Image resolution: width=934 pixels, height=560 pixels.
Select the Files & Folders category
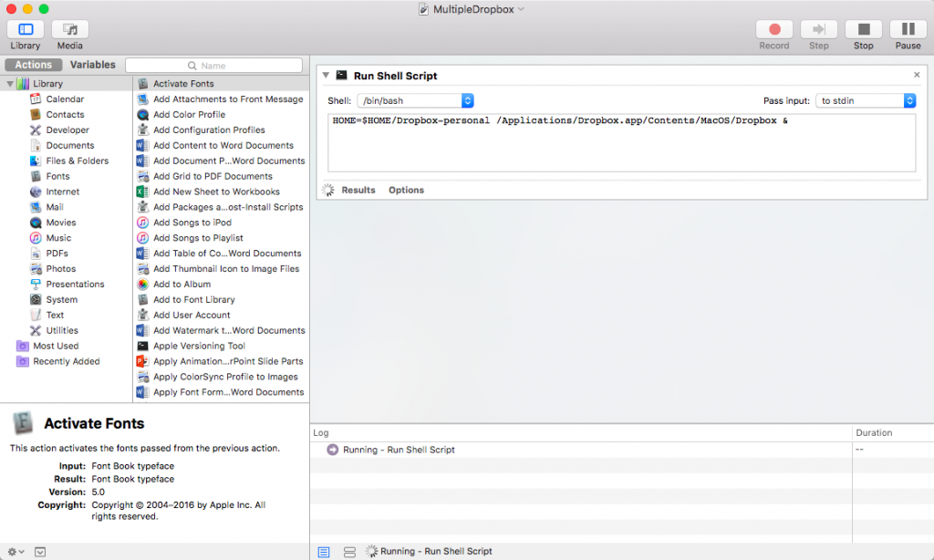[x=77, y=161]
